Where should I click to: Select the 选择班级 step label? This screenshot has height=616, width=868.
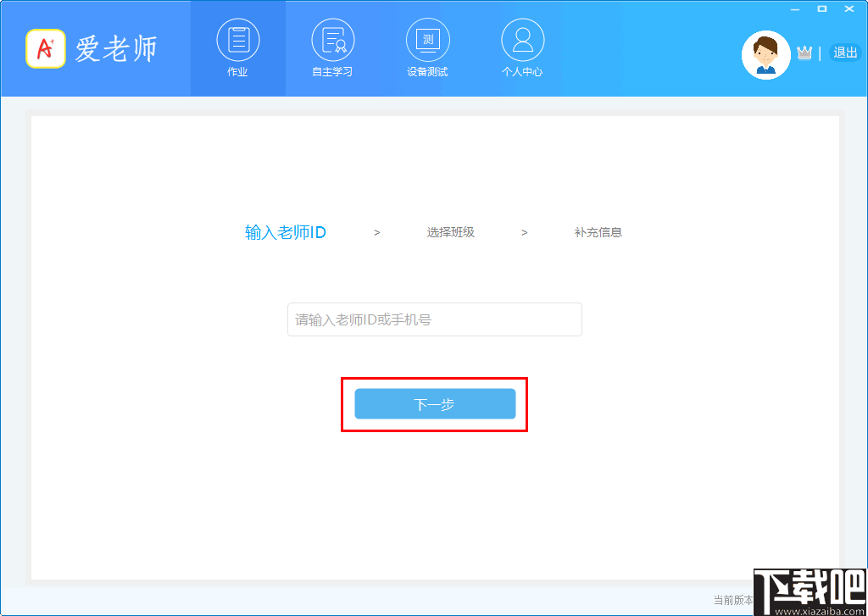pyautogui.click(x=451, y=232)
